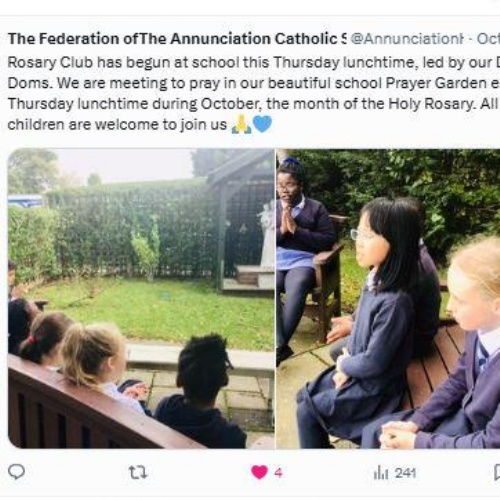Open view analytics bar chart icon
This screenshot has width=500, height=500.
pyautogui.click(x=381, y=473)
